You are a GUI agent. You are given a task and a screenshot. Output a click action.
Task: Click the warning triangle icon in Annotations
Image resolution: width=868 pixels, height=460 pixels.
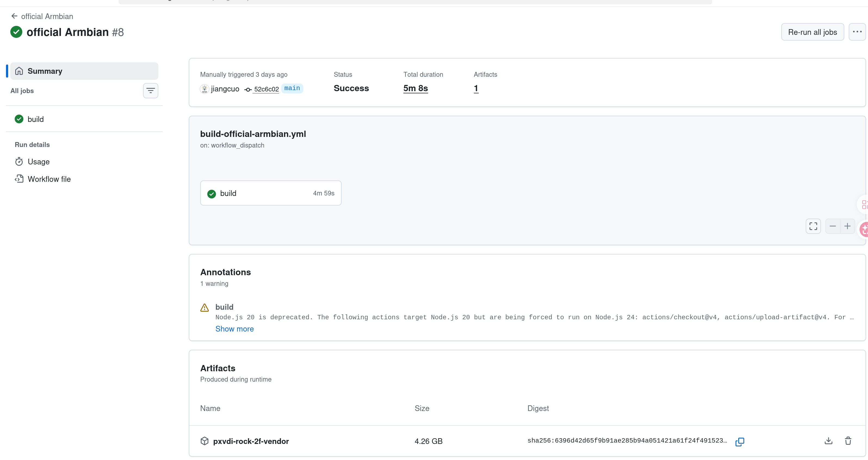click(x=205, y=307)
